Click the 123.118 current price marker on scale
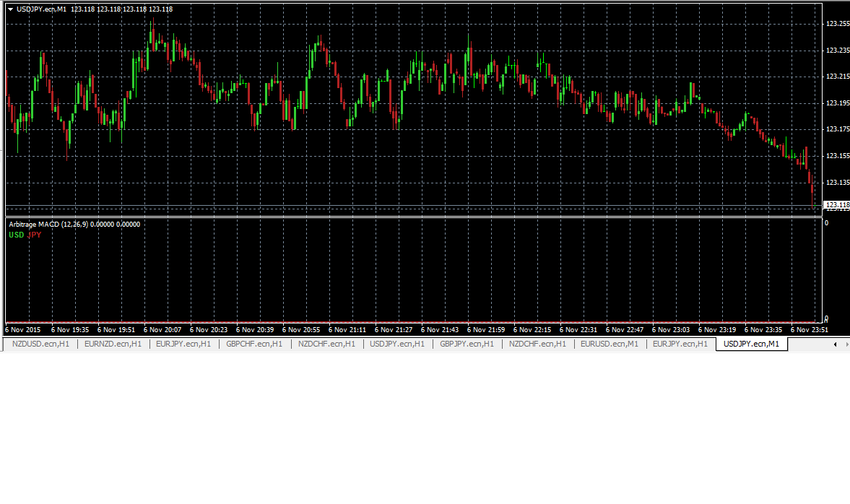This screenshot has height=504, width=850. tap(836, 204)
